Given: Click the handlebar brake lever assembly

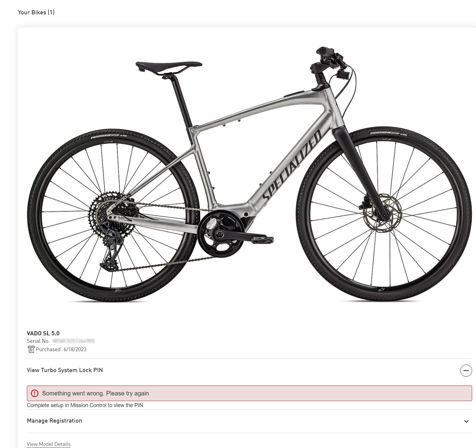Looking at the screenshot, I should click(330, 60).
